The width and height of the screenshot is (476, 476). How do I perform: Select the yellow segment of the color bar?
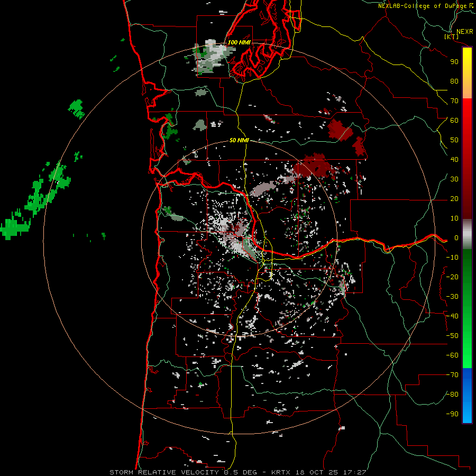click(467, 65)
